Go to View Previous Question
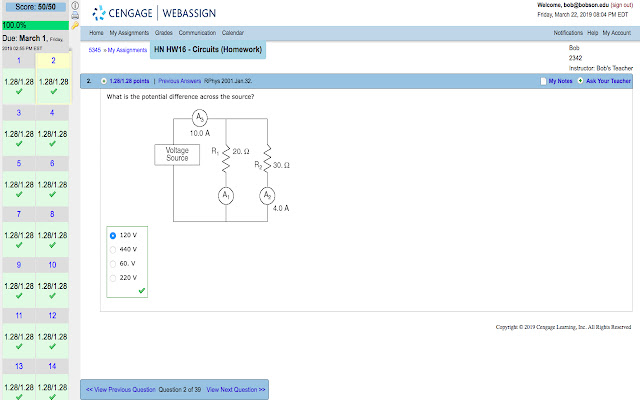Screen dimensions: 640x400 click(121, 390)
